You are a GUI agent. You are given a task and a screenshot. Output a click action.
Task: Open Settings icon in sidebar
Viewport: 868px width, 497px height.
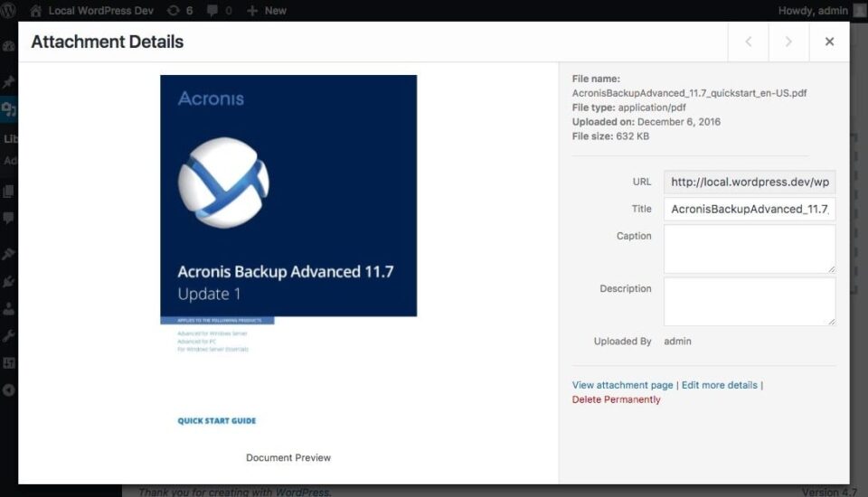coord(8,363)
